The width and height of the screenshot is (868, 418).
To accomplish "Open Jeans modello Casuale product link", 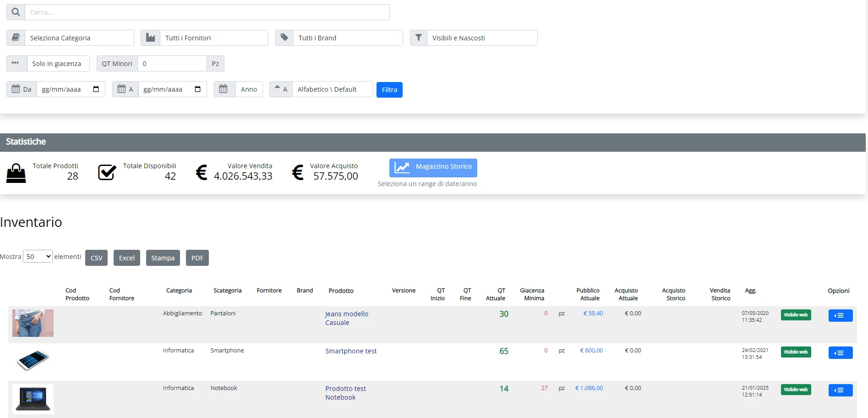I will point(347,318).
